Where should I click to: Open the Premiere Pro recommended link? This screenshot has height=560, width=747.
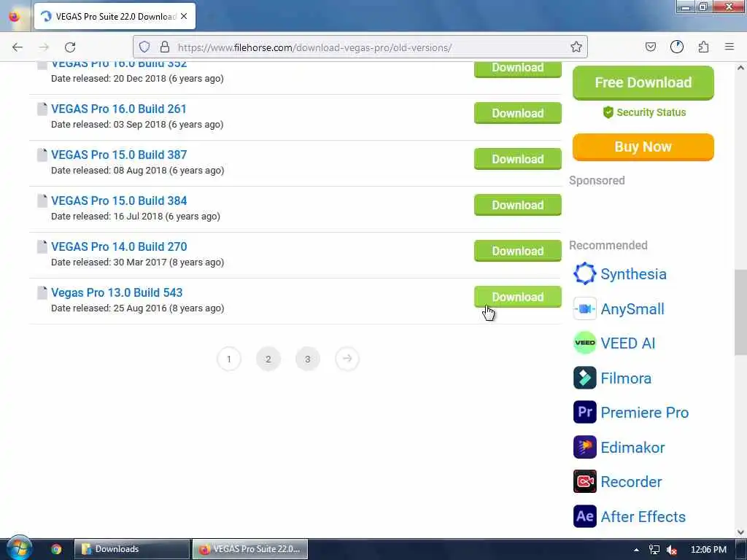(645, 413)
